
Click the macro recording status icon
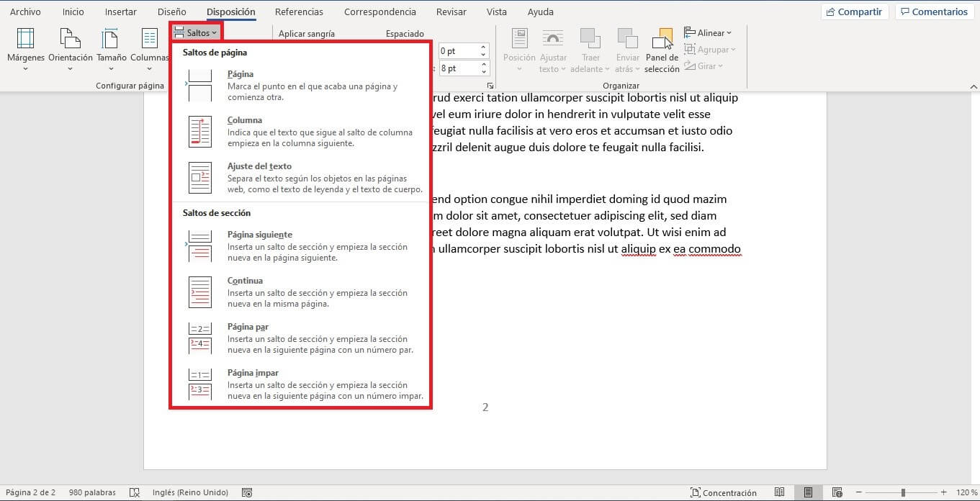[x=247, y=492]
